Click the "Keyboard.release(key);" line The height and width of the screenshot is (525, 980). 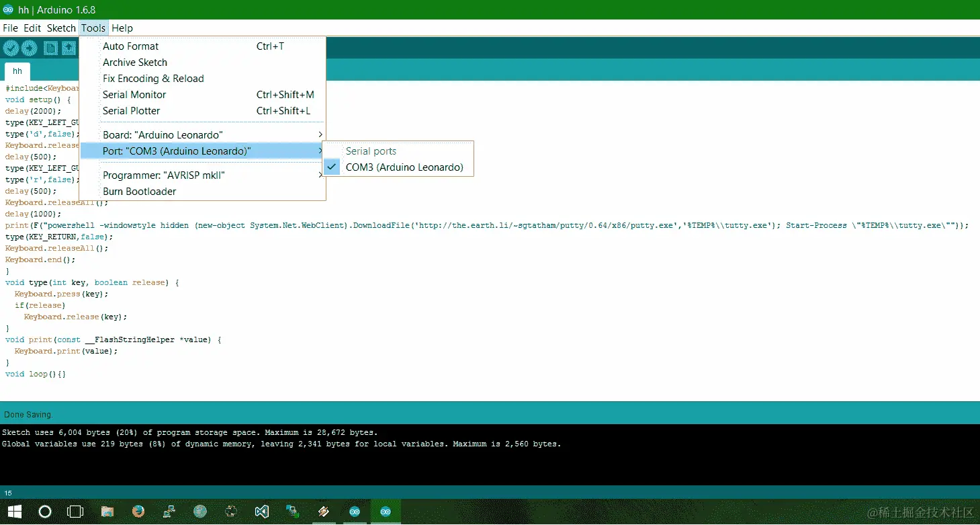click(75, 317)
